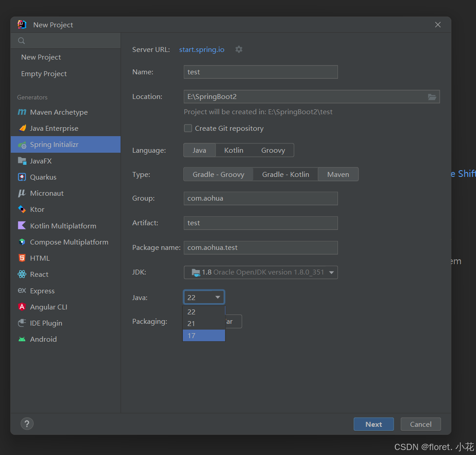Click the IntelliJ IDEA logo in title bar
This screenshot has height=455, width=476.
point(22,25)
